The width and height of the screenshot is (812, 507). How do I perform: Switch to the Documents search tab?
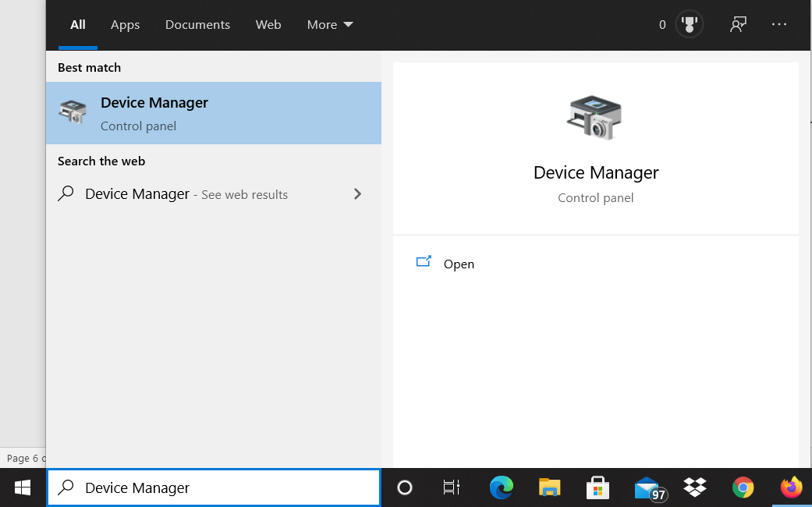pyautogui.click(x=197, y=24)
